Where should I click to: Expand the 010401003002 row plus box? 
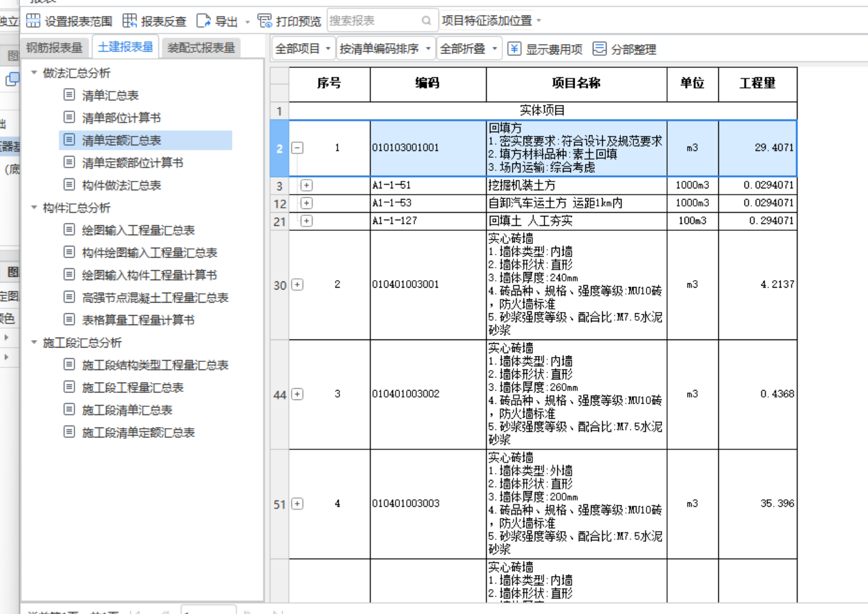point(298,394)
